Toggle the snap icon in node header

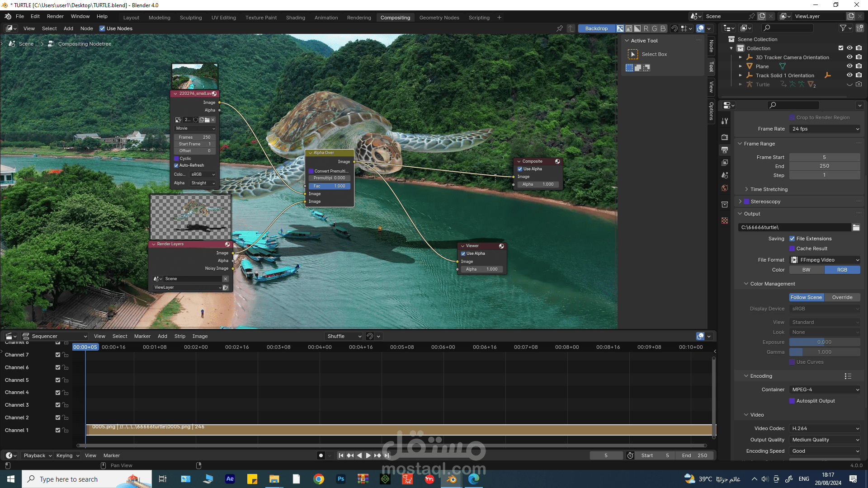(674, 28)
